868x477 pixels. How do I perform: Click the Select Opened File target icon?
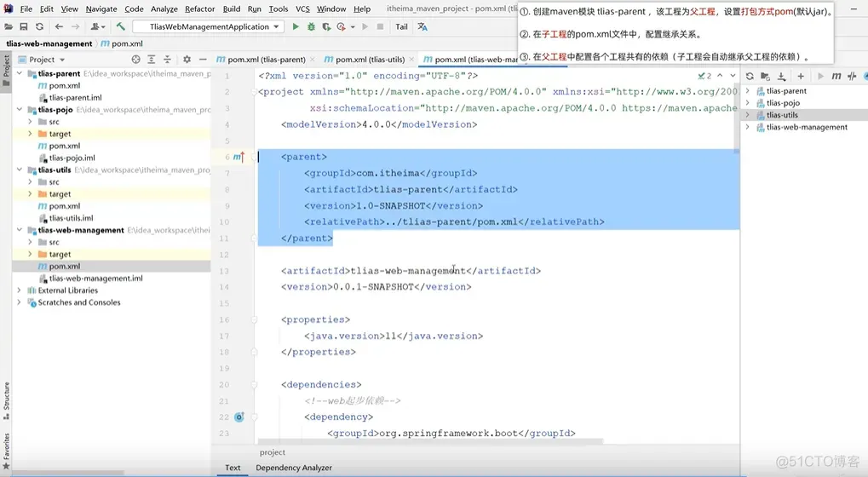(x=135, y=60)
